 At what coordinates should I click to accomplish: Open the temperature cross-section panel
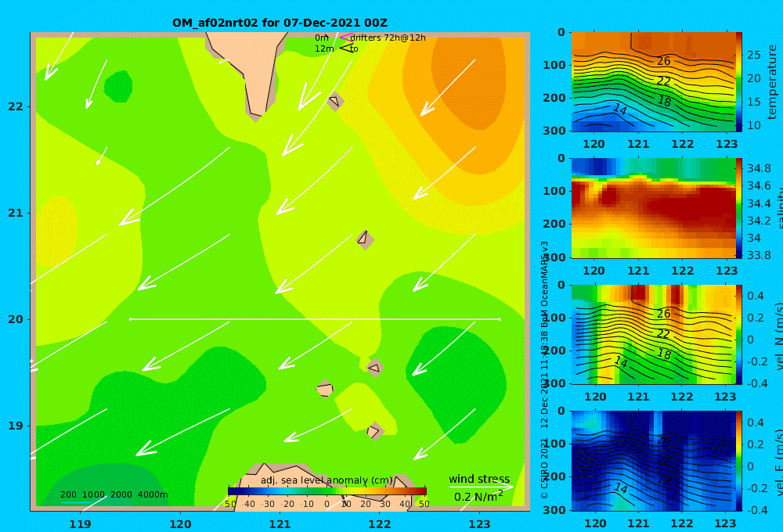point(653,82)
